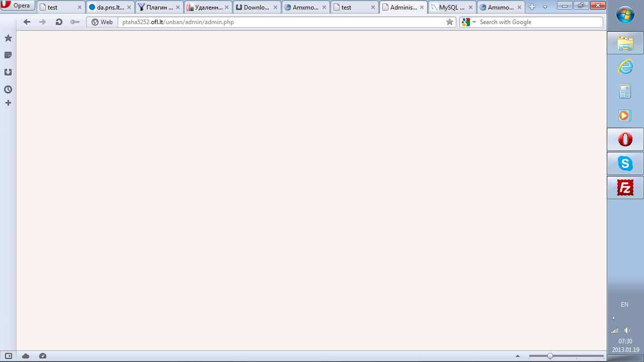Add a panel with the plus icon
Viewport: 644px width, 362px height.
point(8,103)
